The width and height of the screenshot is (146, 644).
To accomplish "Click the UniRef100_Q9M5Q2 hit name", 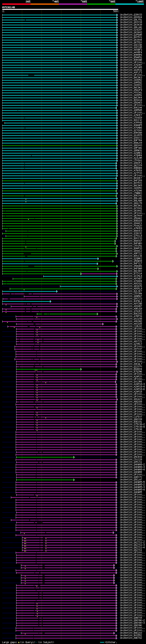I will [x=131, y=82].
